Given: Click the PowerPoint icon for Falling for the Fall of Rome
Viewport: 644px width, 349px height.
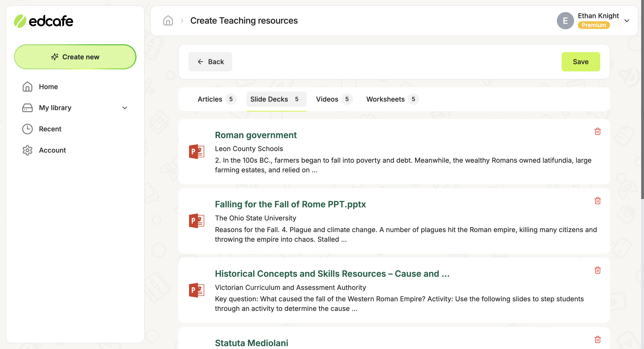Looking at the screenshot, I should point(196,221).
